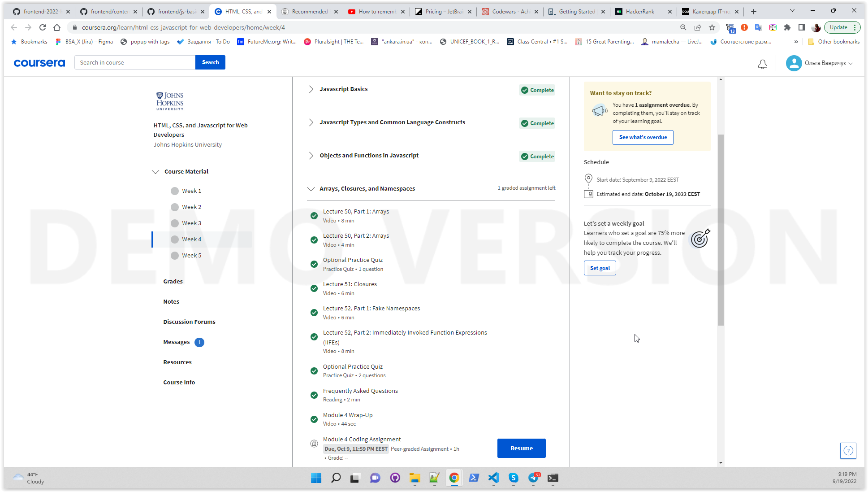Open Discussion Forums section
Screen dimensions: 868x492
point(189,322)
